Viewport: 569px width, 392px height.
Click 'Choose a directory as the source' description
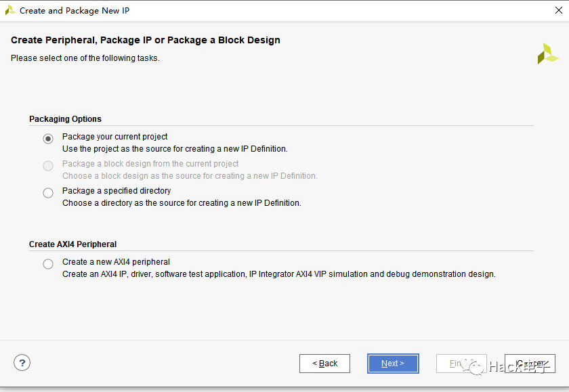[182, 203]
